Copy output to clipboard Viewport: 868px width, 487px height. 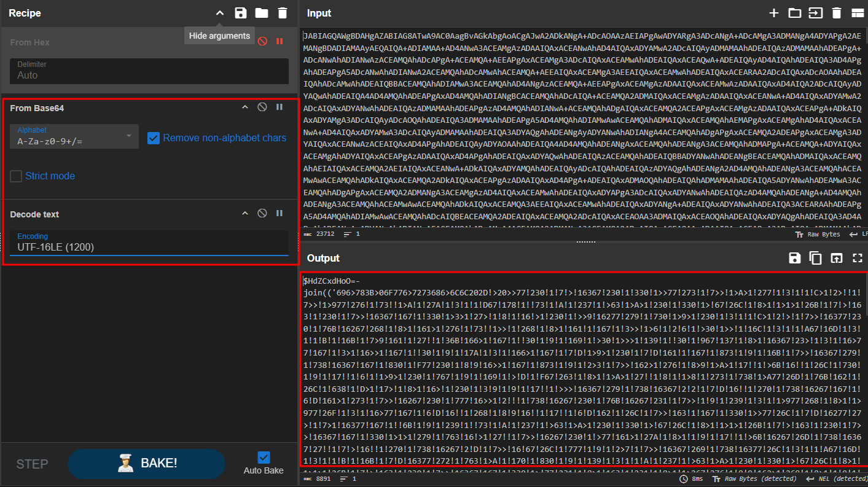[x=815, y=258]
